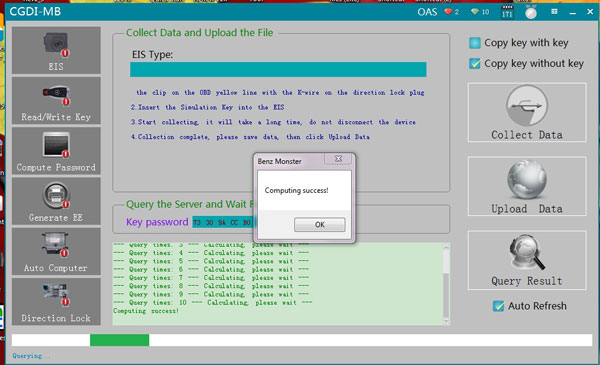This screenshot has width=600, height=365.
Task: Click the Collect Data USB button
Action: pyautogui.click(x=527, y=112)
